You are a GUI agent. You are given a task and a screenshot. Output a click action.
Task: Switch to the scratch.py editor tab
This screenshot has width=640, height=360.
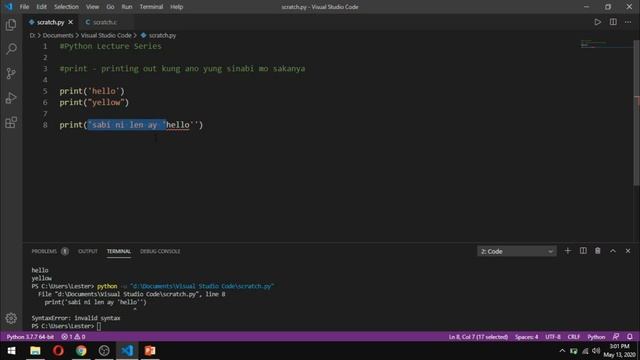[51, 22]
